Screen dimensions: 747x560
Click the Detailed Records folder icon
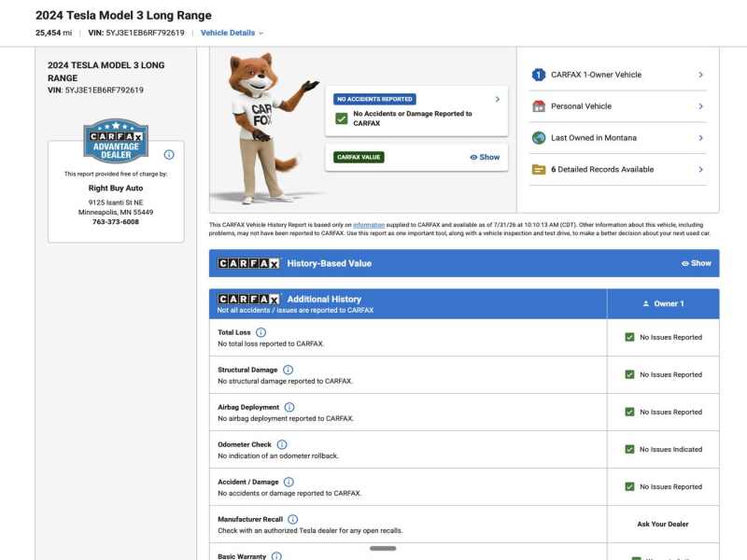[x=539, y=169]
